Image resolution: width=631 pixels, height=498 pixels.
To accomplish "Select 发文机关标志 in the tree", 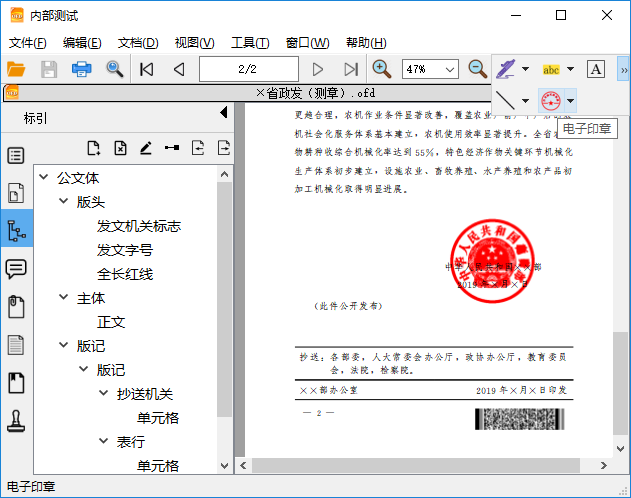I will click(x=138, y=226).
